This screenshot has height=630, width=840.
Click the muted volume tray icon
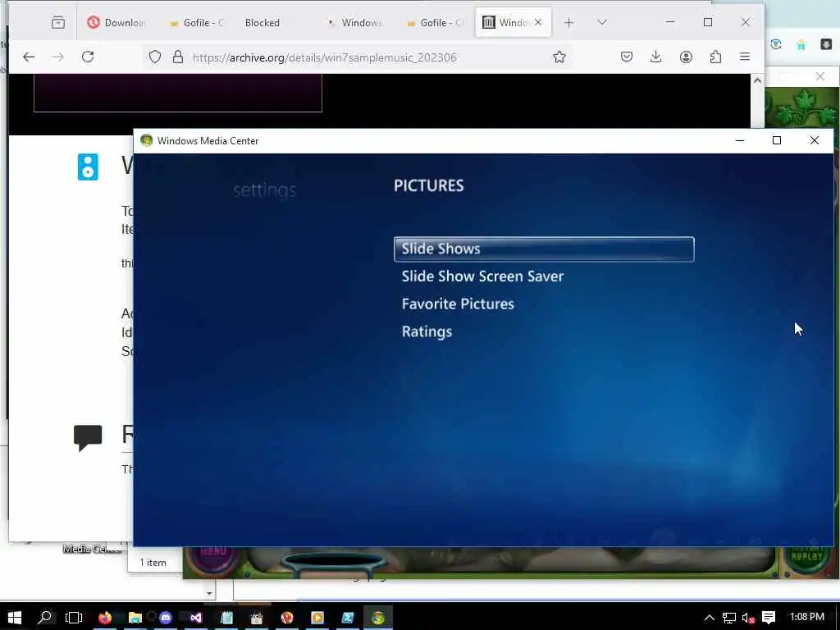tap(748, 617)
